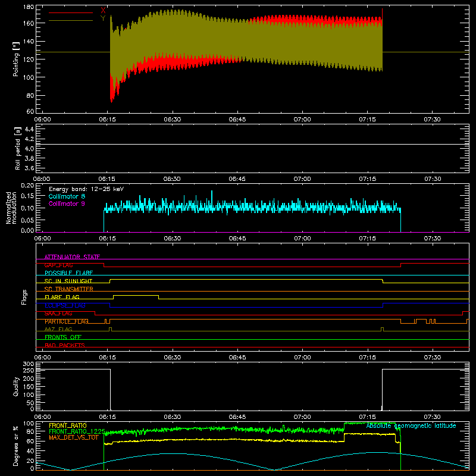The height and width of the screenshot is (476, 476).
Task: Select the Pointing axis title
Action: click(x=16, y=59)
